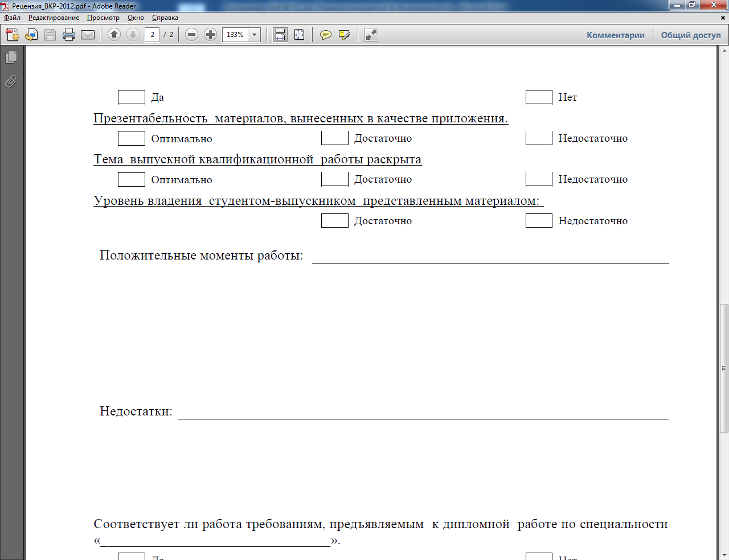This screenshot has width=729, height=560.
Task: Check Достаточно under Уровень владения студентом
Action: tap(335, 220)
